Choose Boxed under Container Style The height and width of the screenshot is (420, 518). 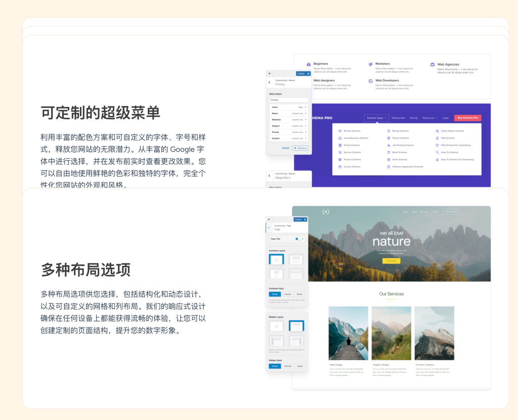tap(299, 294)
